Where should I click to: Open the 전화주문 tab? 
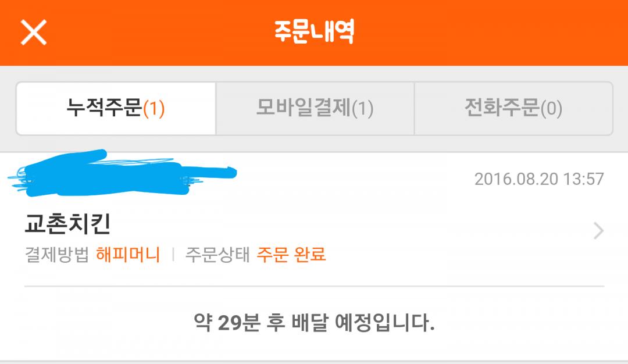click(513, 109)
